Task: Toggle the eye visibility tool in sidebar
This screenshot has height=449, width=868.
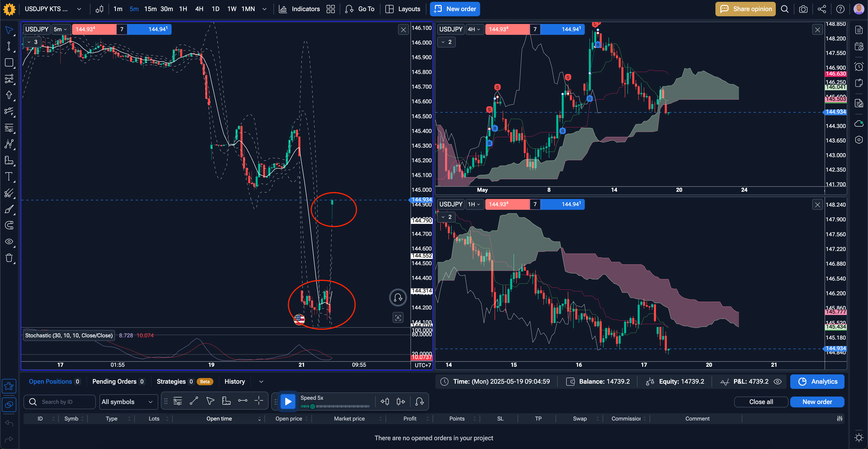Action: click(x=9, y=241)
